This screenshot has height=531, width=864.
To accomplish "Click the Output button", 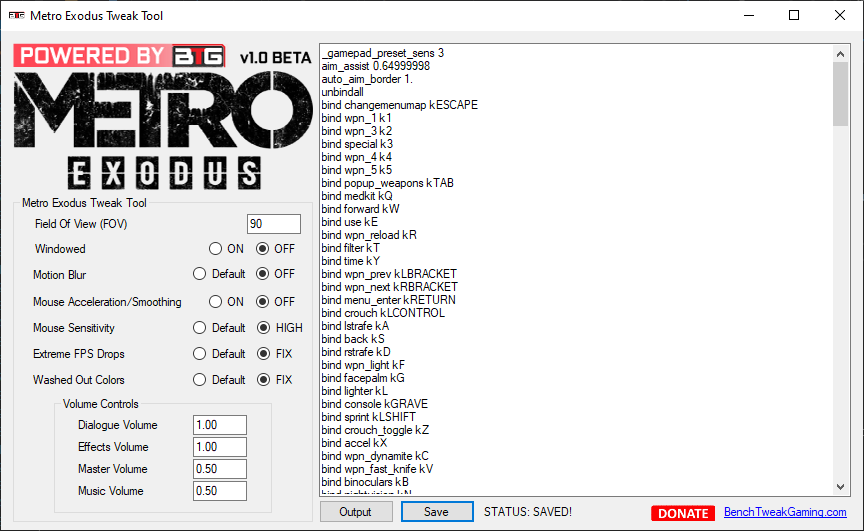I will point(356,512).
